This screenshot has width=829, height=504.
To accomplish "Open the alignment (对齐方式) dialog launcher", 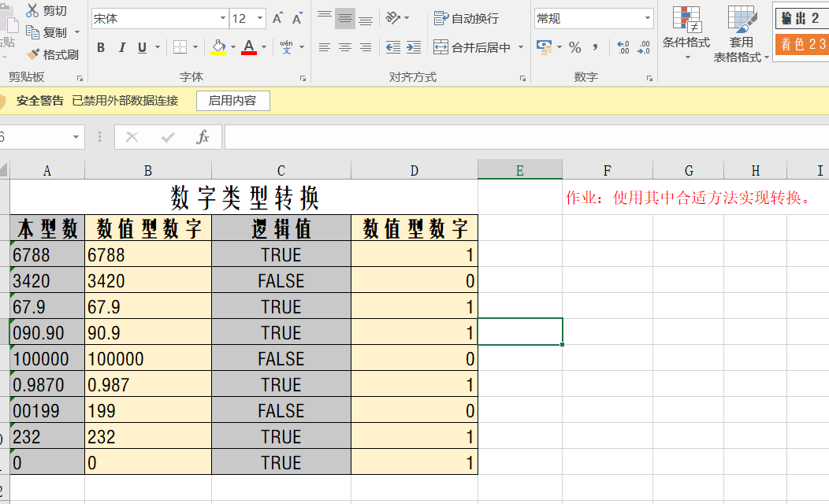I will coord(523,78).
